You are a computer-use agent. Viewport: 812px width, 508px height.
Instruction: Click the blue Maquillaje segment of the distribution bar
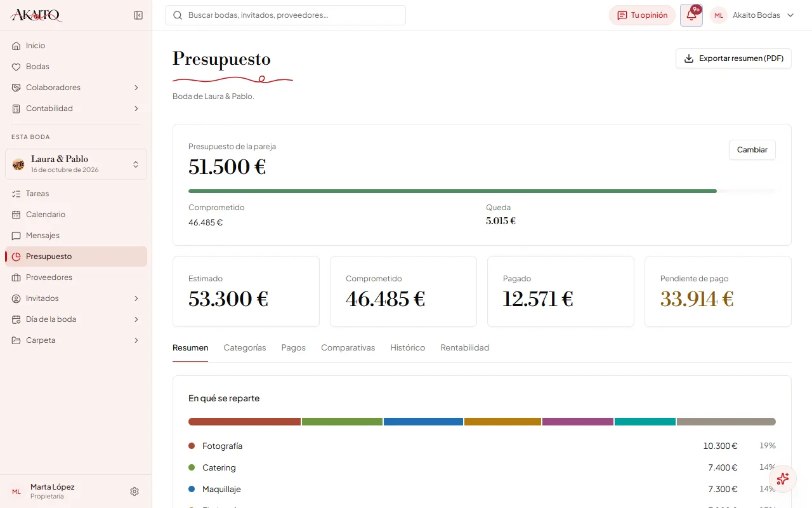[423, 422]
